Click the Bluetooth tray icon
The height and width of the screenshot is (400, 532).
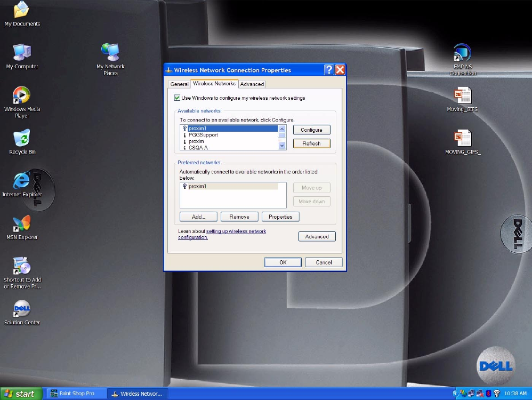[488, 394]
